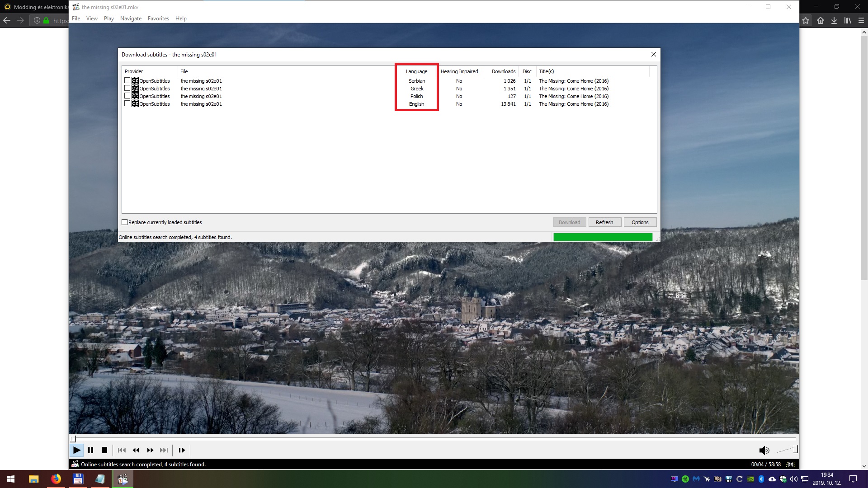Click the Refresh button to search subtitles again
868x488 pixels.
pyautogui.click(x=604, y=222)
